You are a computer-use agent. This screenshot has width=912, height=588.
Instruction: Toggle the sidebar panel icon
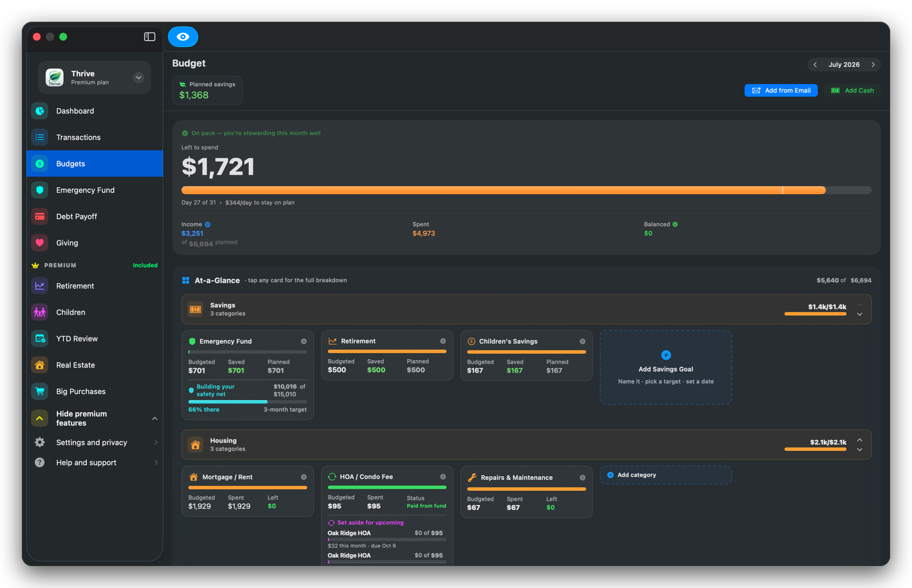(x=149, y=37)
